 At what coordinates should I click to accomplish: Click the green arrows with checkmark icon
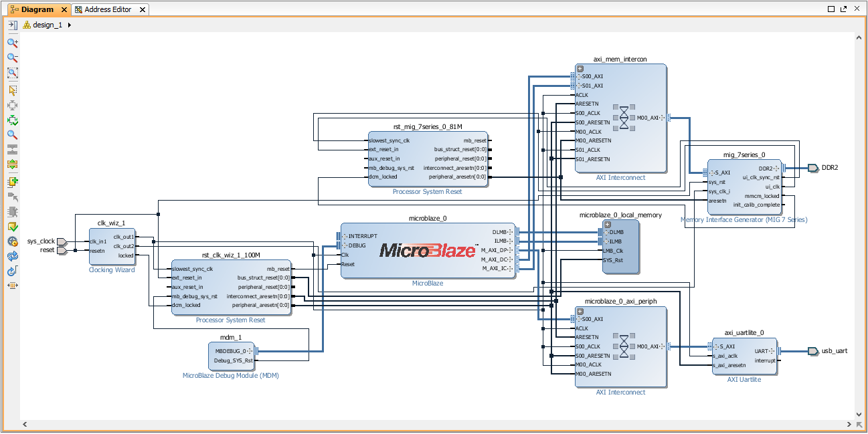coord(12,120)
